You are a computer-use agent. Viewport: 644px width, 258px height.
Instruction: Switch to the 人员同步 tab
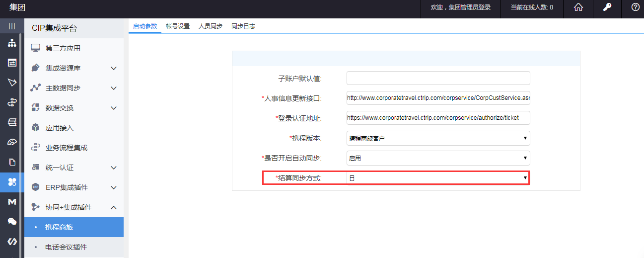click(211, 26)
